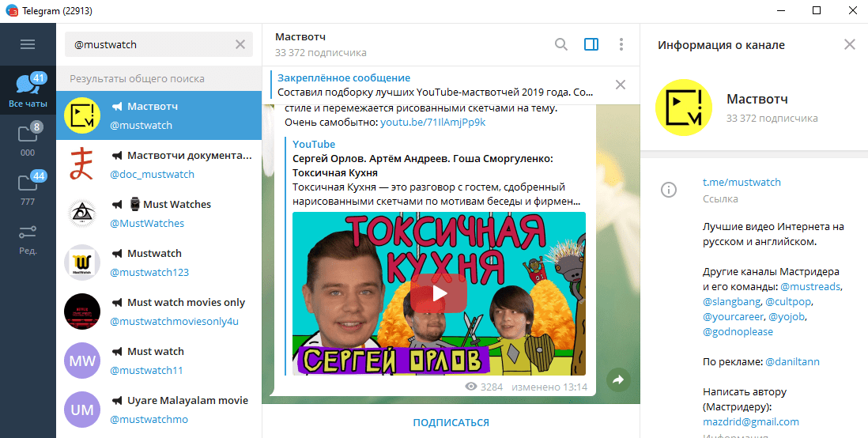This screenshot has height=438, width=868.
Task: Click the Мастветч yellow channel avatar
Action: pos(681,108)
